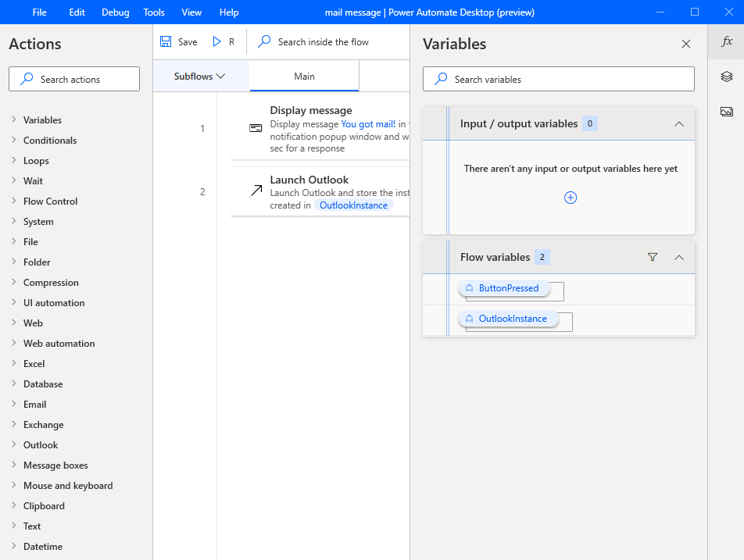Open the View menu

(x=191, y=12)
